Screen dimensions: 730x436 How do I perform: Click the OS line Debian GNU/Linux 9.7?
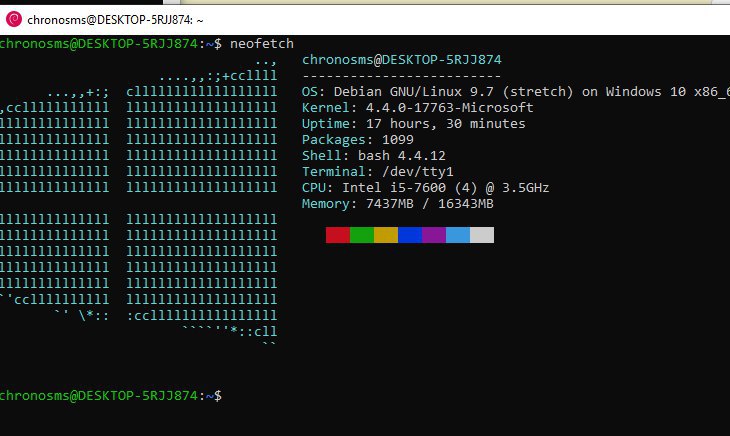click(x=515, y=92)
